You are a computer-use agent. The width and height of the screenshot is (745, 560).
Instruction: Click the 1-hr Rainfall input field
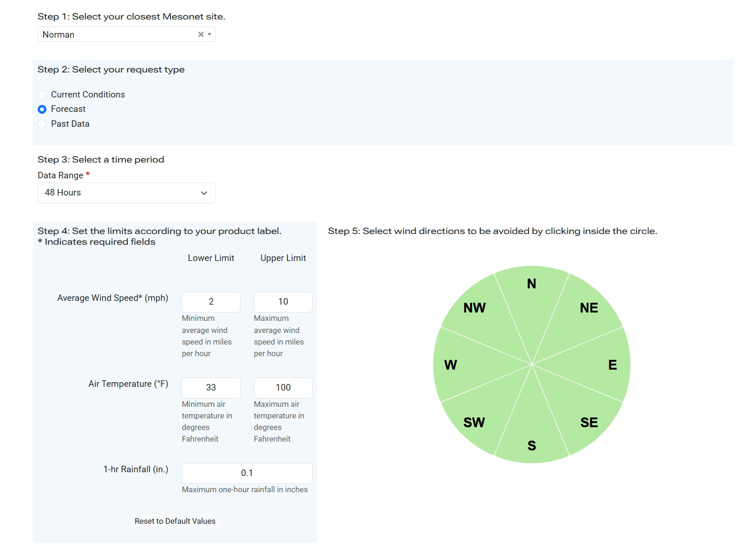pyautogui.click(x=247, y=473)
